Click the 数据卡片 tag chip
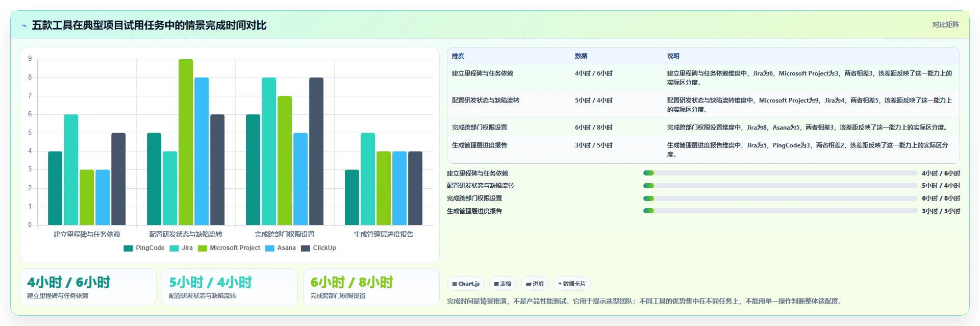Viewport: 980px width, 326px height. point(572,284)
